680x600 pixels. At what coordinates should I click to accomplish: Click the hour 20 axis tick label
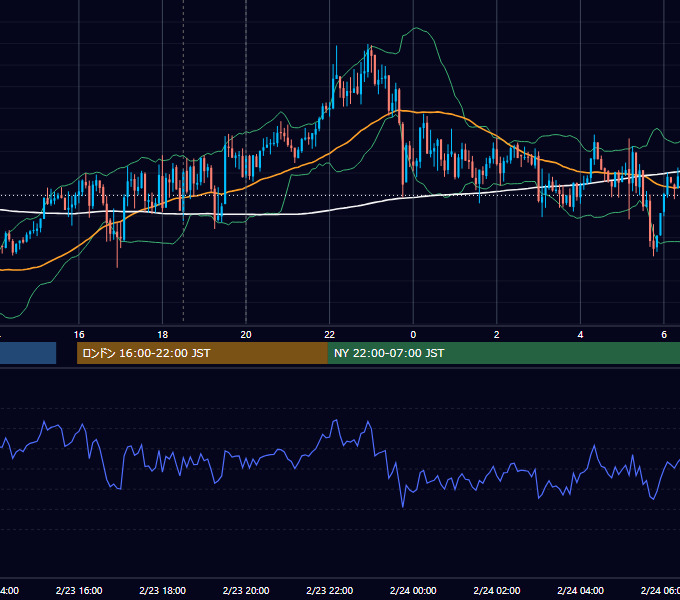point(246,335)
